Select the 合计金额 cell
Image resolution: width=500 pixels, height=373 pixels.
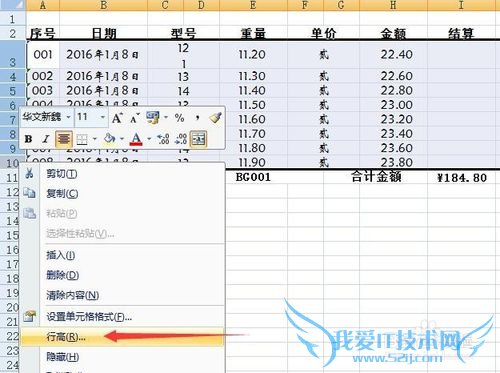click(376, 177)
